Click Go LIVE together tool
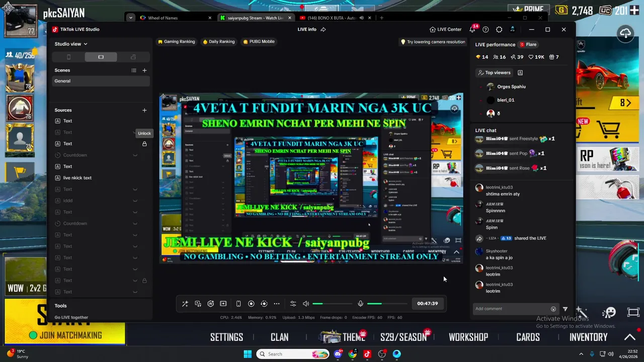Image resolution: width=644 pixels, height=362 pixels. pyautogui.click(x=71, y=317)
